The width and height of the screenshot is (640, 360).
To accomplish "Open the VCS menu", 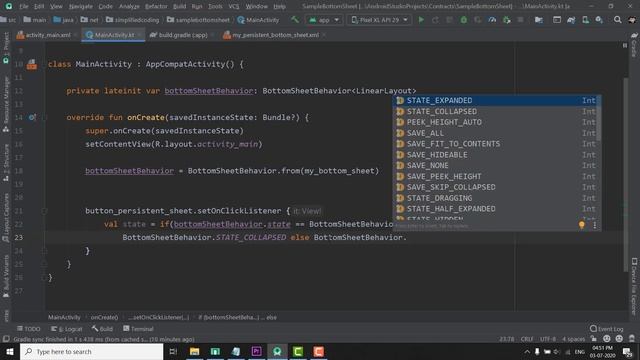I will click(234, 6).
